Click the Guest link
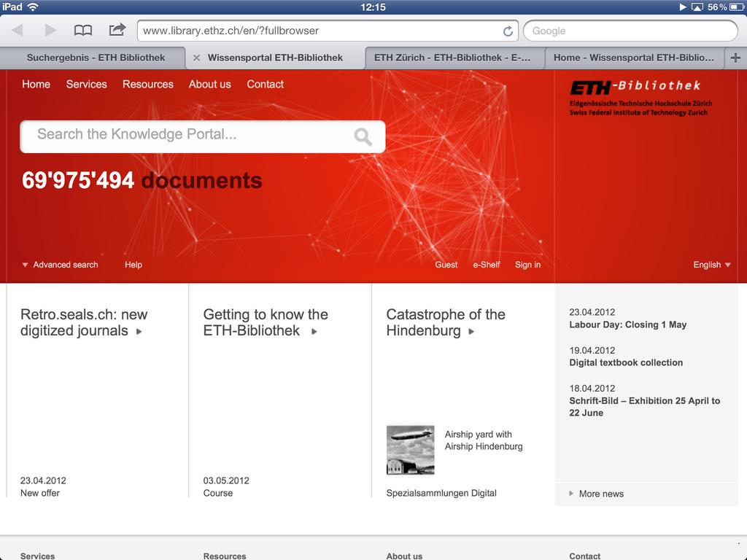747x560 pixels. (x=446, y=265)
